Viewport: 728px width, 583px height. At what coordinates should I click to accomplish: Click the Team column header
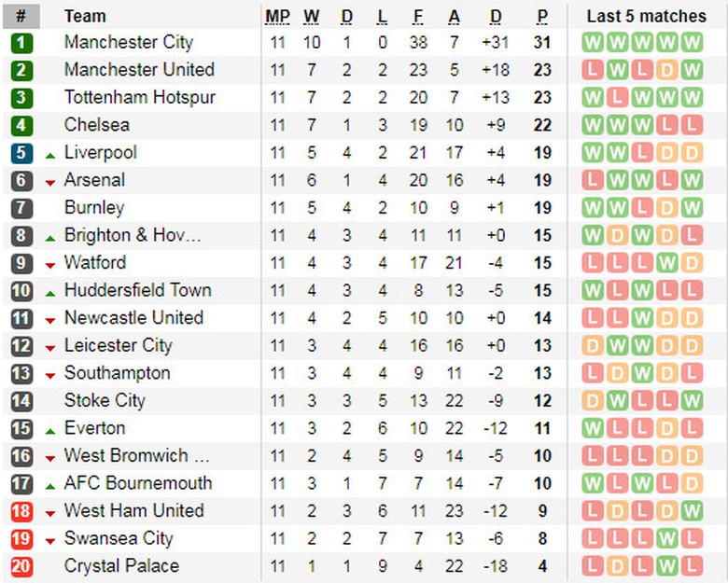(85, 16)
